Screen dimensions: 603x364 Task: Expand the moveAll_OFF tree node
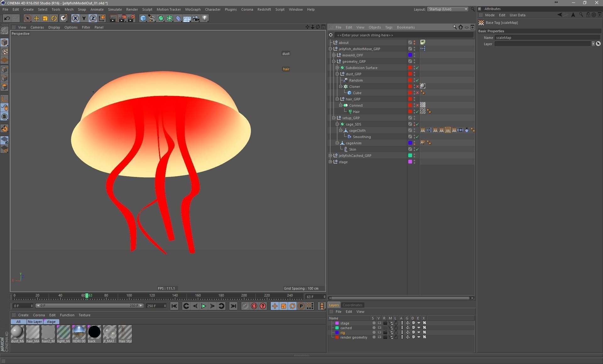click(334, 55)
